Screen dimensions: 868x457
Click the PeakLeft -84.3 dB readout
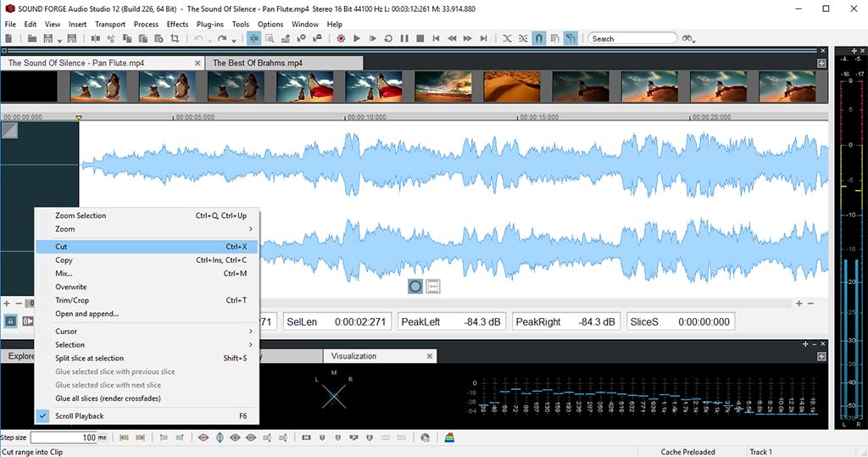click(452, 322)
